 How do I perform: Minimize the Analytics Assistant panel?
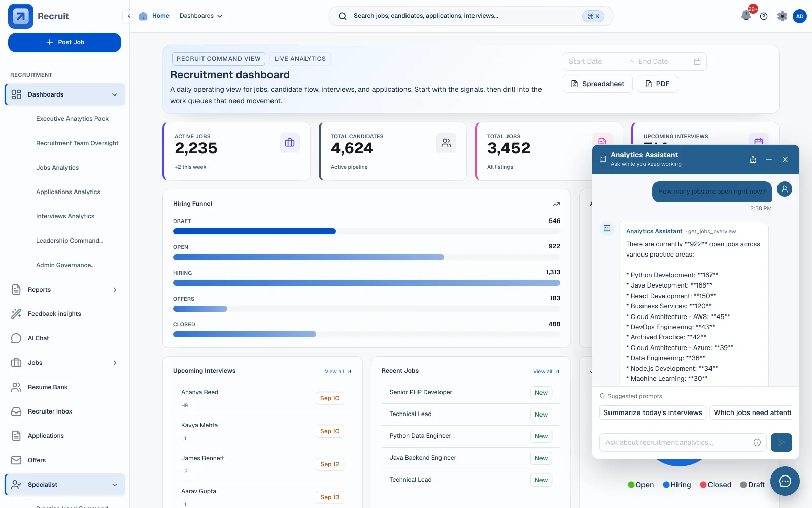(x=769, y=160)
